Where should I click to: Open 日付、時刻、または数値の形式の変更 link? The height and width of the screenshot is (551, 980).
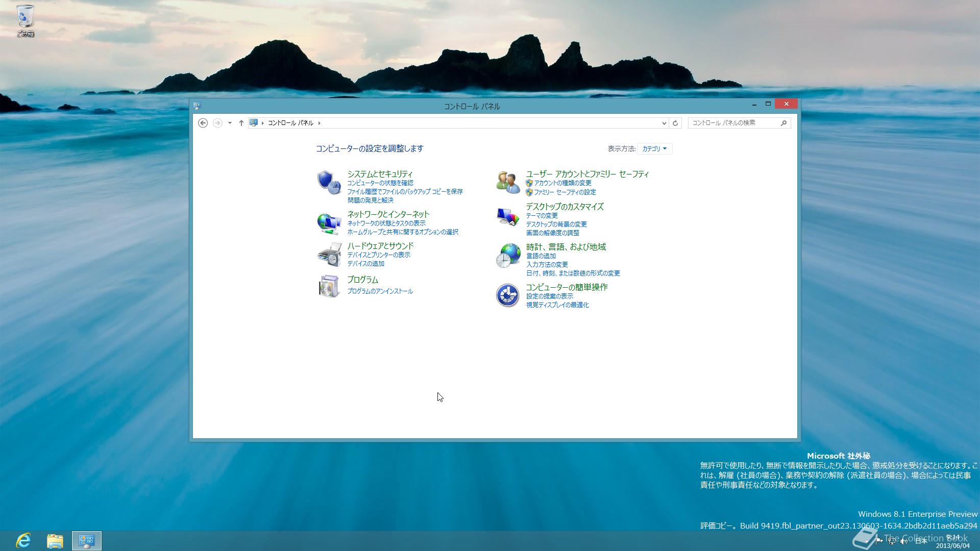point(573,273)
